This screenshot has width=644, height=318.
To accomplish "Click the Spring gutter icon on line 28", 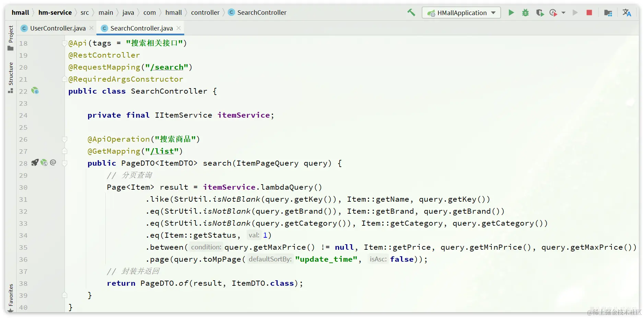I will [44, 163].
